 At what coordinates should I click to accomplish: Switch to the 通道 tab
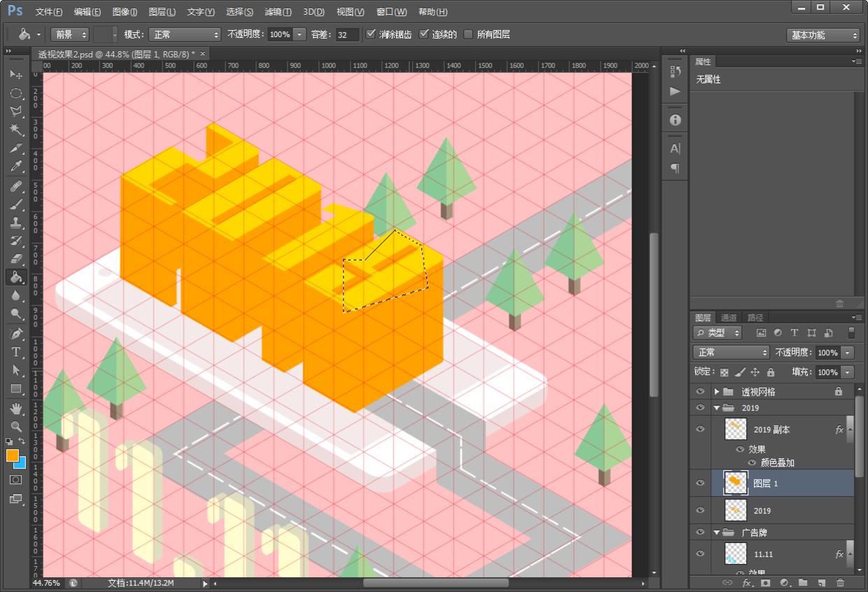[x=729, y=317]
